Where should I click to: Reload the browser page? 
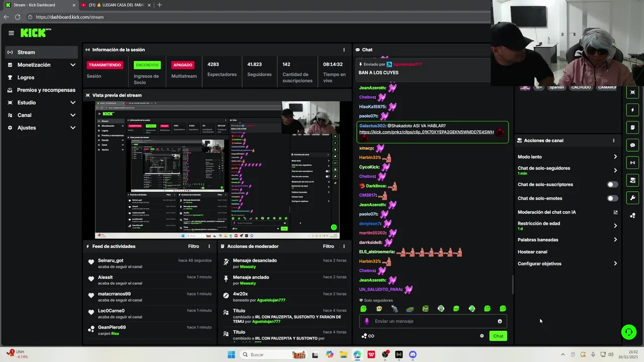coord(18,17)
